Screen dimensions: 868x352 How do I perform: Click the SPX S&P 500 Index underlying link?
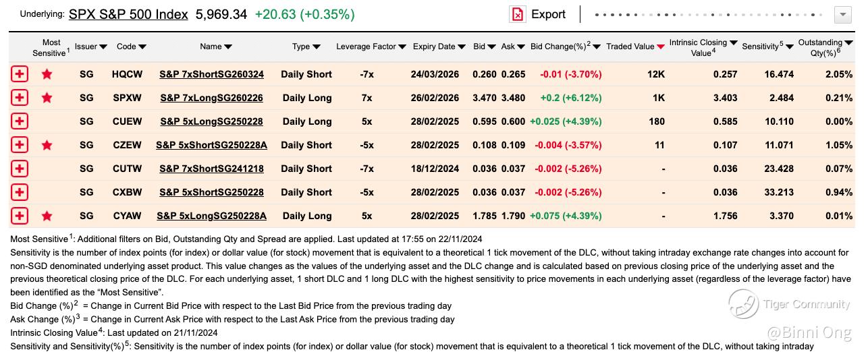[128, 14]
